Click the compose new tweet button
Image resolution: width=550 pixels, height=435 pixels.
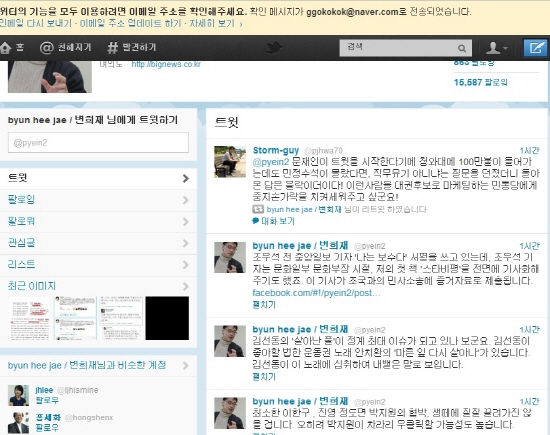tap(536, 48)
